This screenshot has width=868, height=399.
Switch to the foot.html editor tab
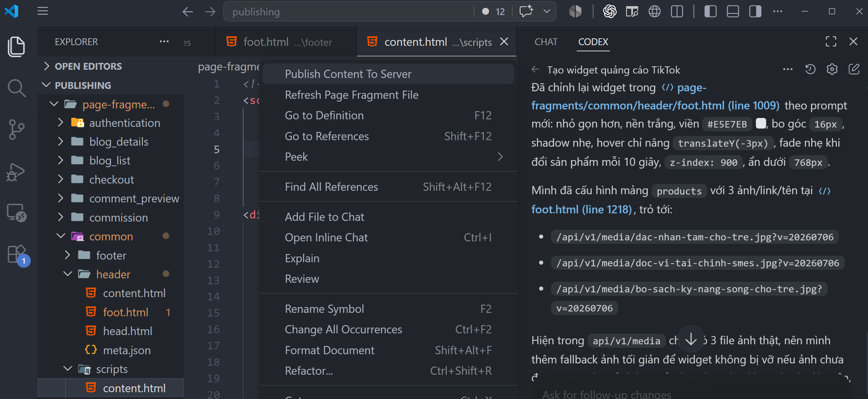click(x=285, y=42)
